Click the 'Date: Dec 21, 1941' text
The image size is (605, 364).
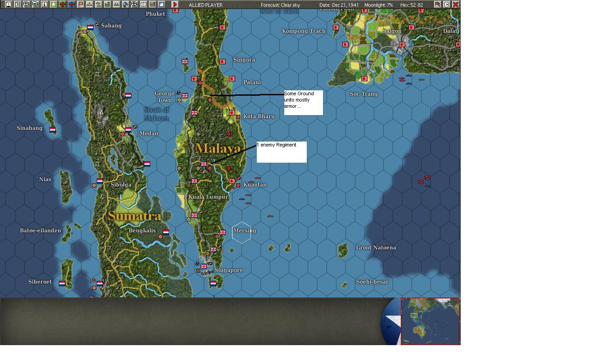(x=339, y=5)
